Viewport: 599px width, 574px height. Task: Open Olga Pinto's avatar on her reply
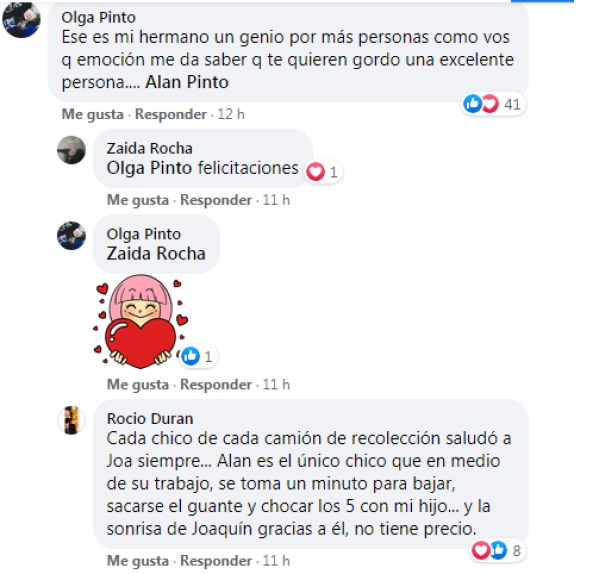71,236
